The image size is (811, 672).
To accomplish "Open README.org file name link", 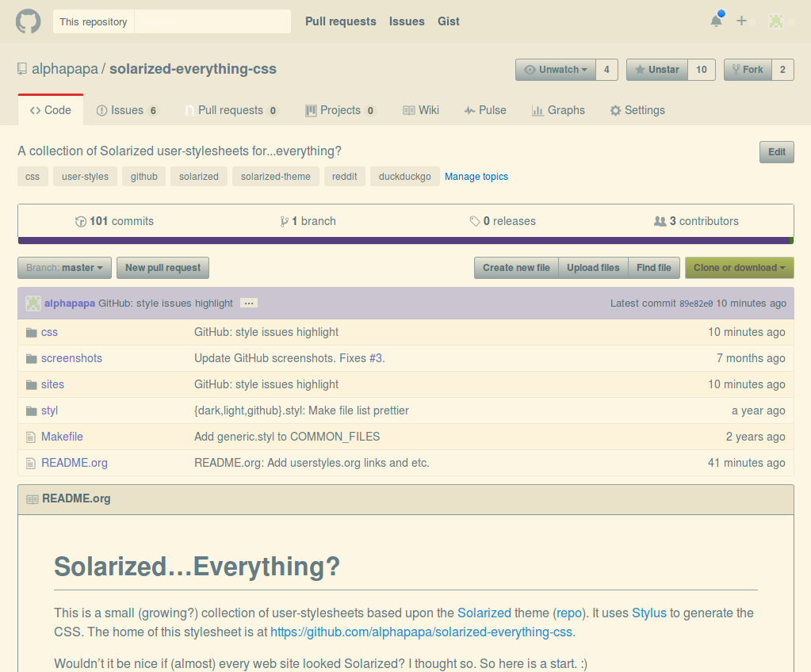I will tap(75, 463).
